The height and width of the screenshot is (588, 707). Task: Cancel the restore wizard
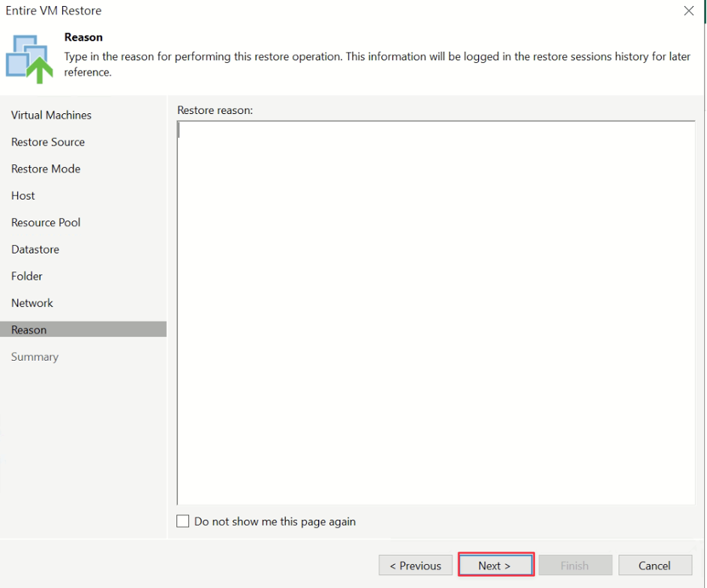tap(655, 565)
